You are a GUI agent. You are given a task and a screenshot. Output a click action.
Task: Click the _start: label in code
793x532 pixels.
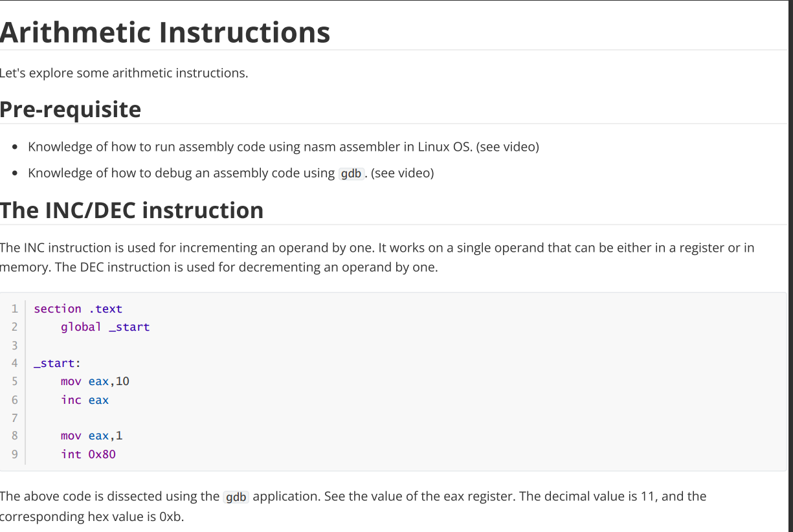(57, 363)
